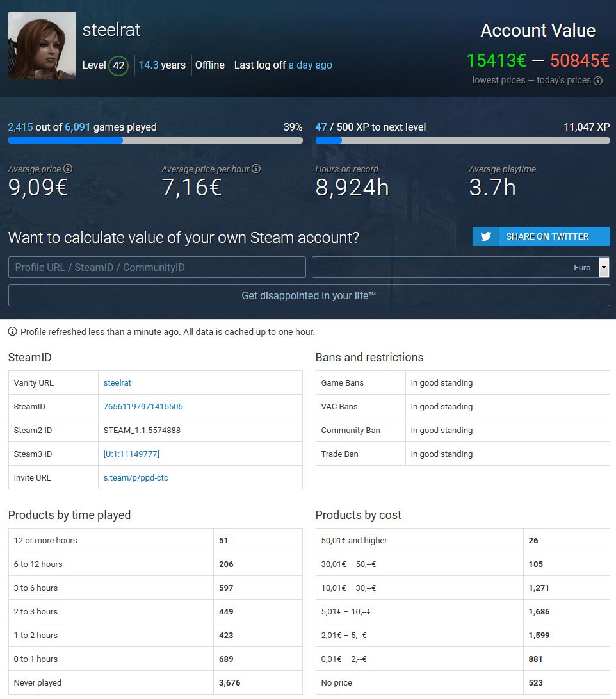Open the steelrat vanity URL link

click(117, 382)
